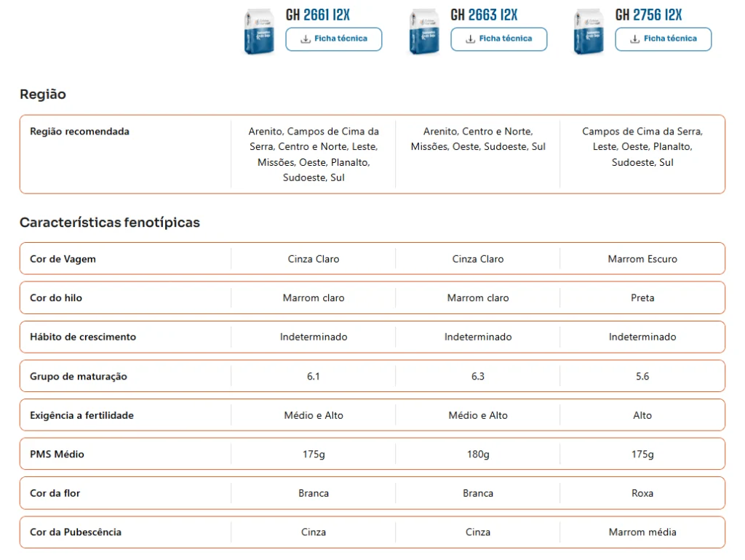The image size is (745, 560).
Task: Click the Cor do hilo row label
Action: (x=55, y=297)
